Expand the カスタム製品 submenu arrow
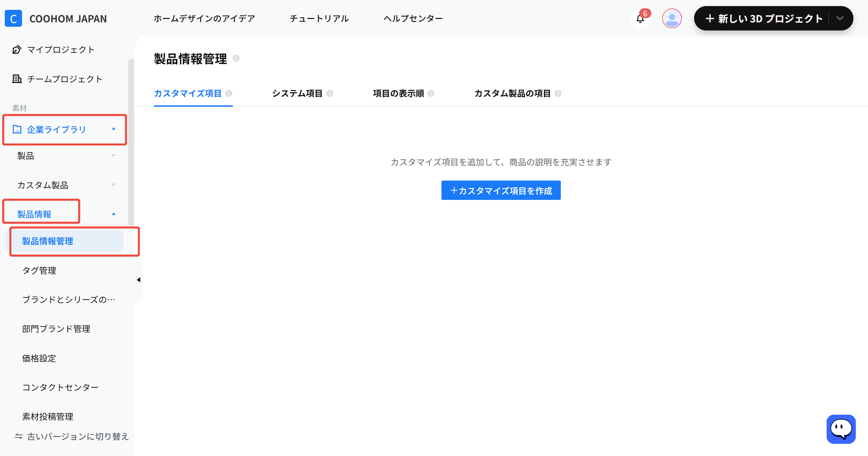 (114, 185)
